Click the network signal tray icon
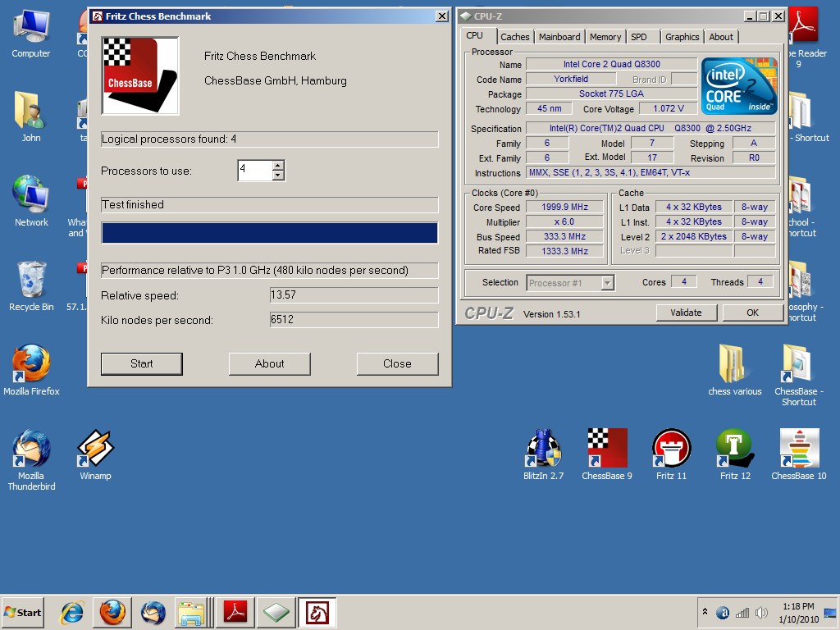This screenshot has width=840, height=630. tap(742, 612)
